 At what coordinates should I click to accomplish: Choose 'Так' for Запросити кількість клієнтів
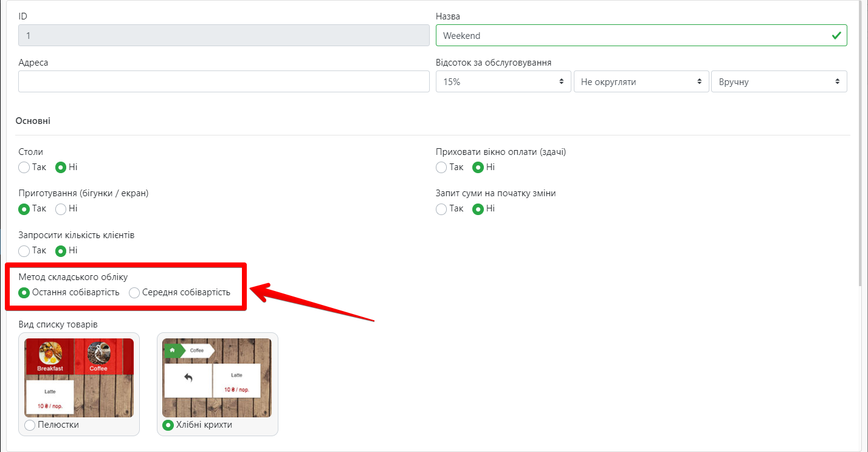click(24, 250)
